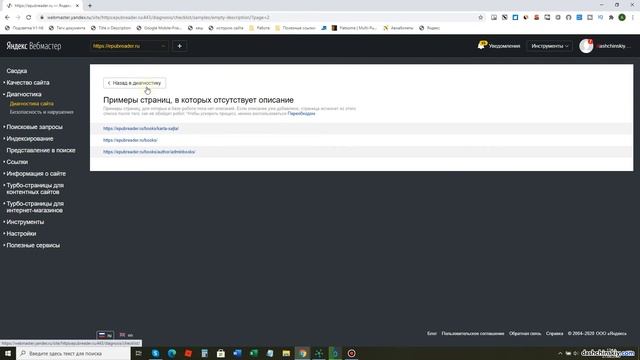Open the Уведомления bell

499,46
